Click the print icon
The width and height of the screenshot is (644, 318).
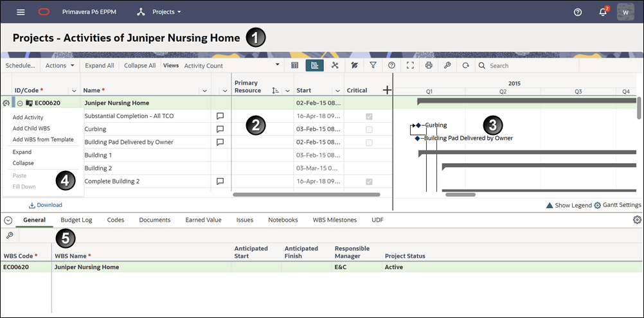coord(429,66)
